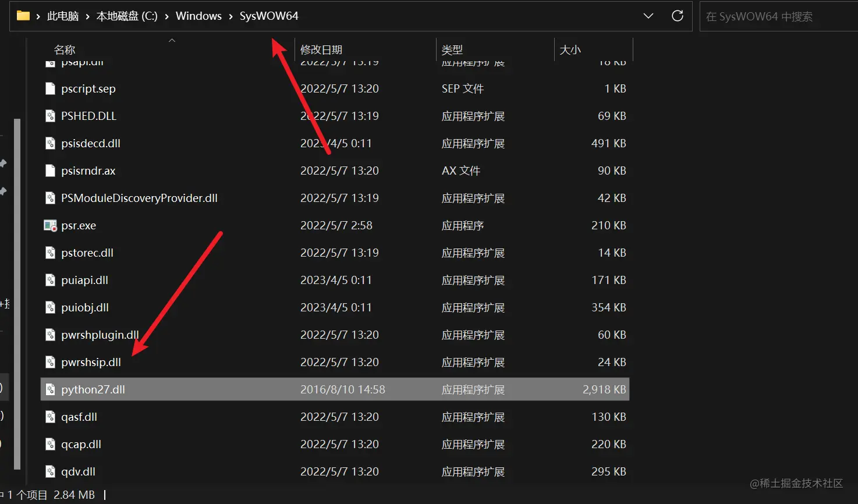The width and height of the screenshot is (858, 504).
Task: Click the 2,918 KB size cell
Action: coord(604,389)
